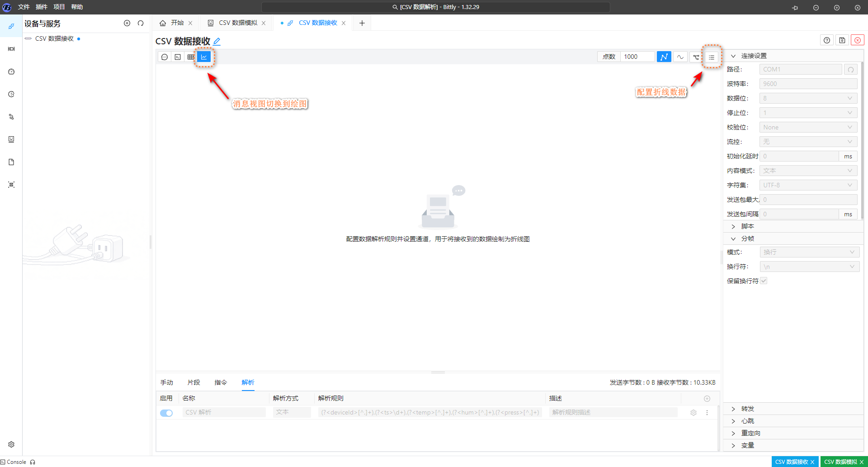Open the polyline data configuration list icon
The width and height of the screenshot is (868, 467).
(x=712, y=57)
